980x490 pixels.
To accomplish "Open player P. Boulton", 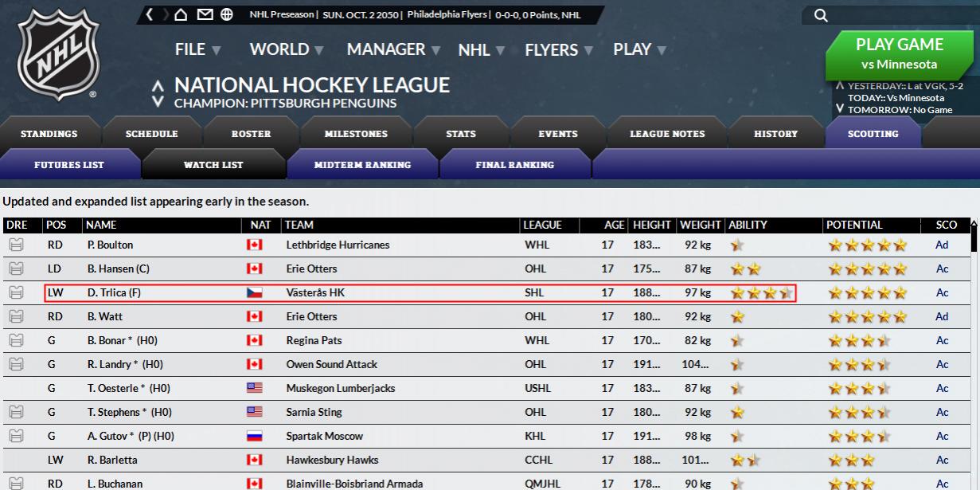I will pyautogui.click(x=110, y=245).
